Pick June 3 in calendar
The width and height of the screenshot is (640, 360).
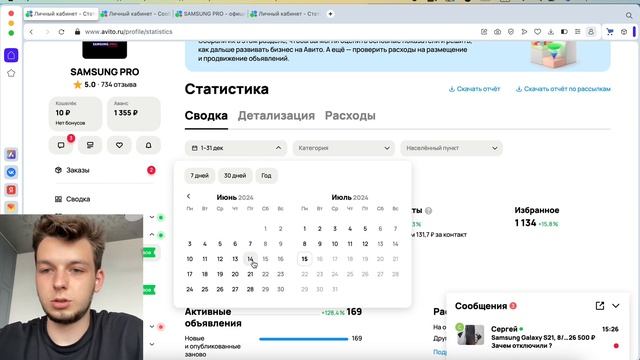click(x=189, y=244)
